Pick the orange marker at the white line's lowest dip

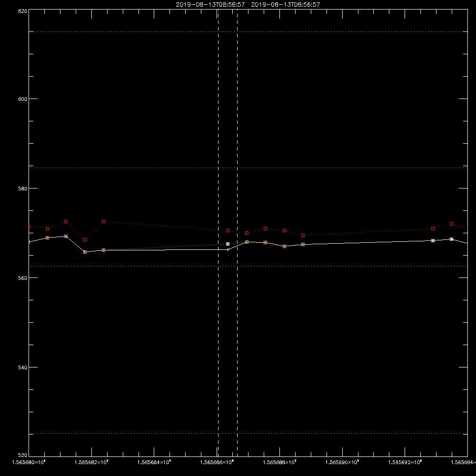click(x=85, y=252)
